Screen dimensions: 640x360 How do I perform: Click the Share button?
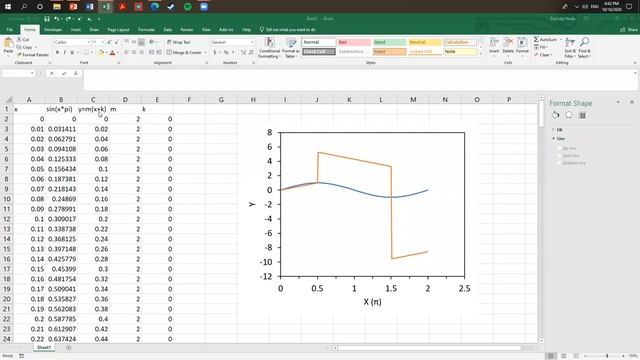[629, 30]
